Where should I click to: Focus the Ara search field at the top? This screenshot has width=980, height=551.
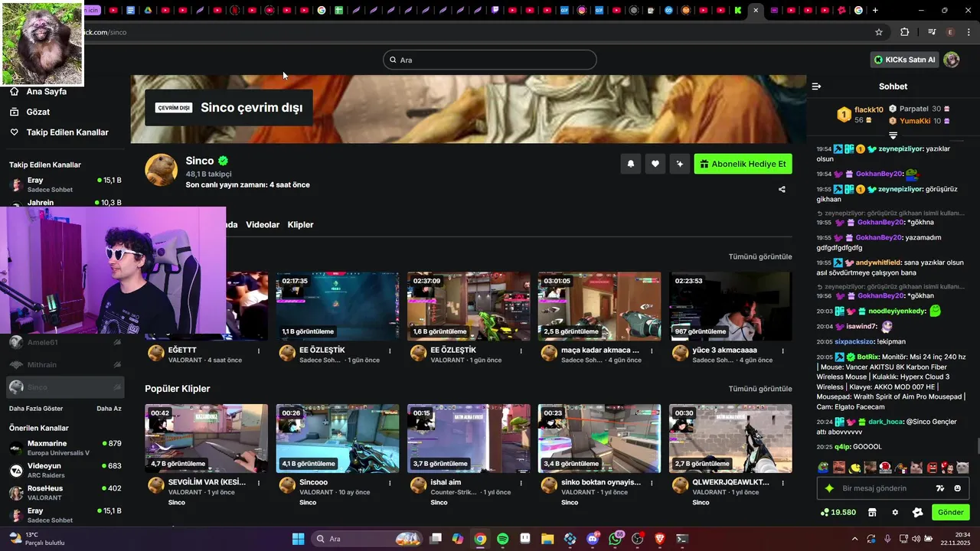coord(490,60)
